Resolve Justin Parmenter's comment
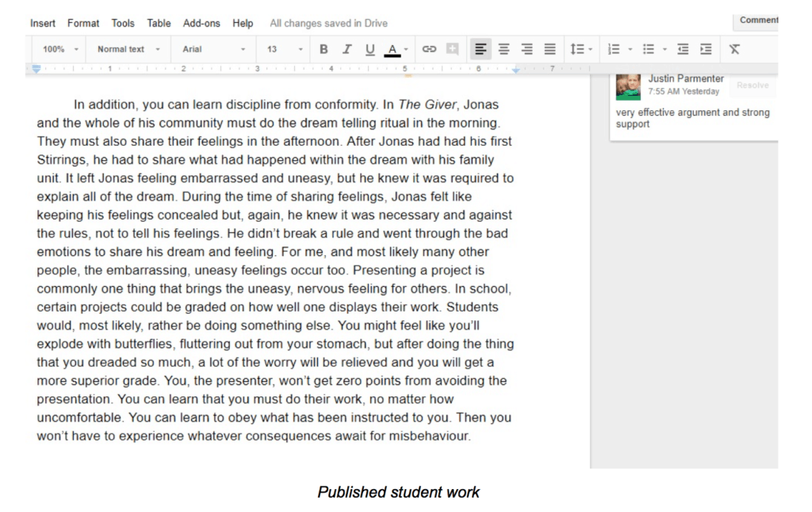 (752, 86)
